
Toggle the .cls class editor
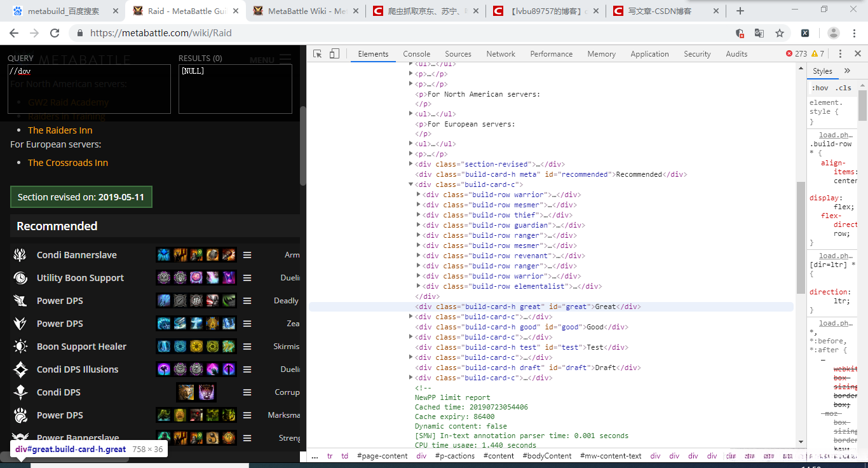point(843,88)
